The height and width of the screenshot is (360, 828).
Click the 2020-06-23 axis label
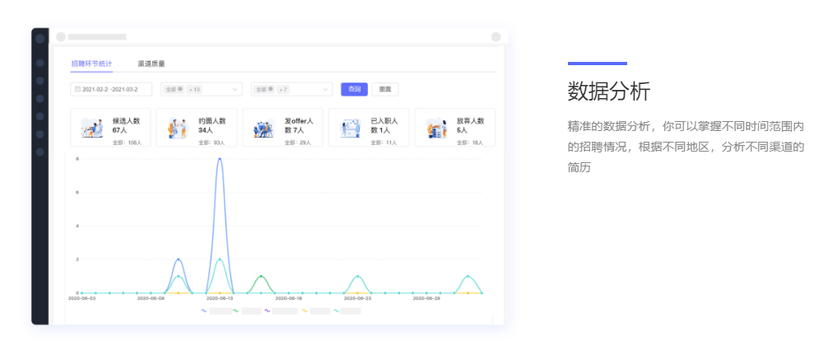pos(357,298)
